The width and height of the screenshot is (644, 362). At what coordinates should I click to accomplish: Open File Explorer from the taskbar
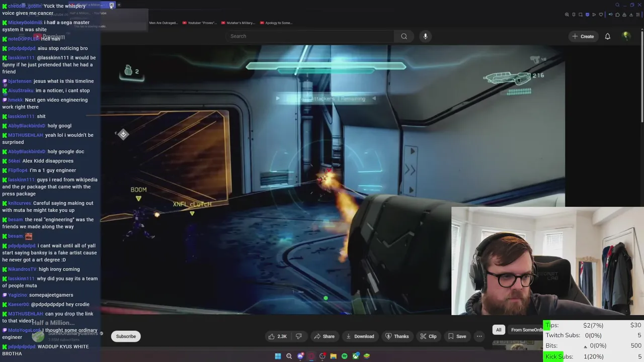point(333,356)
